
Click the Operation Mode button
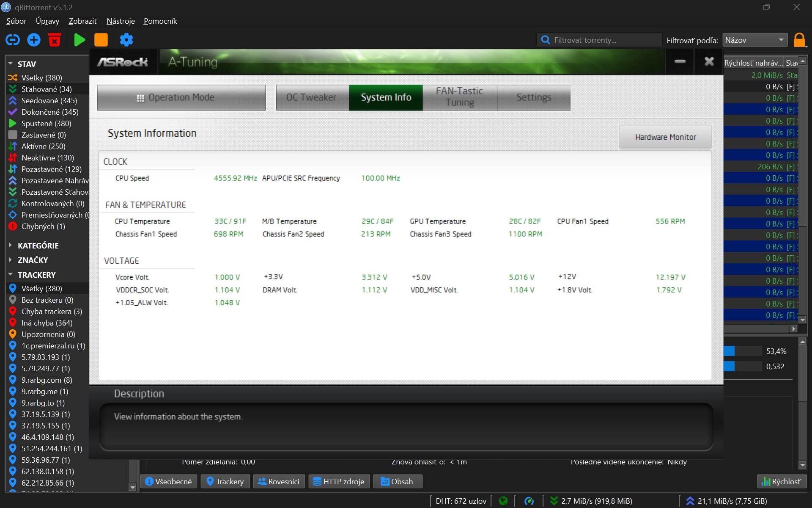(x=181, y=97)
